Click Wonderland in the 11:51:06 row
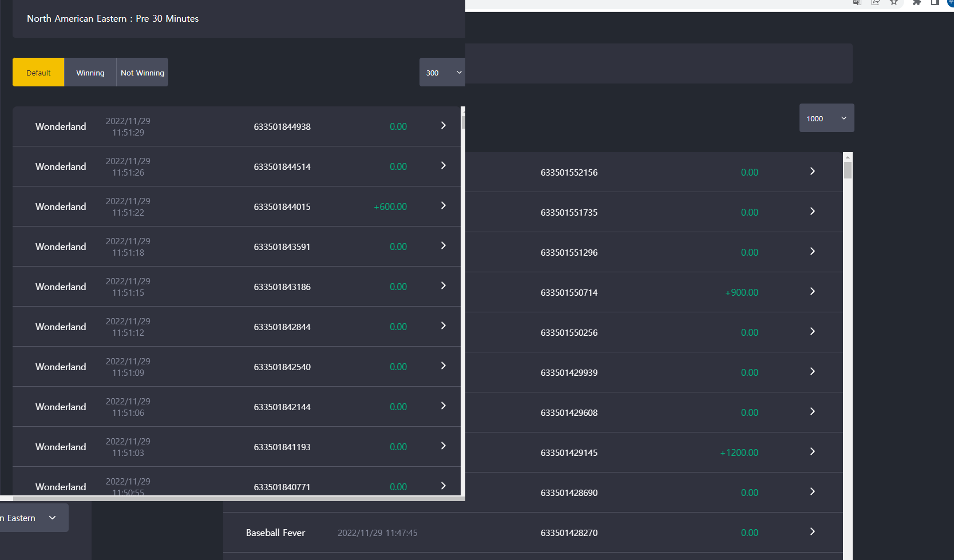 [61, 407]
